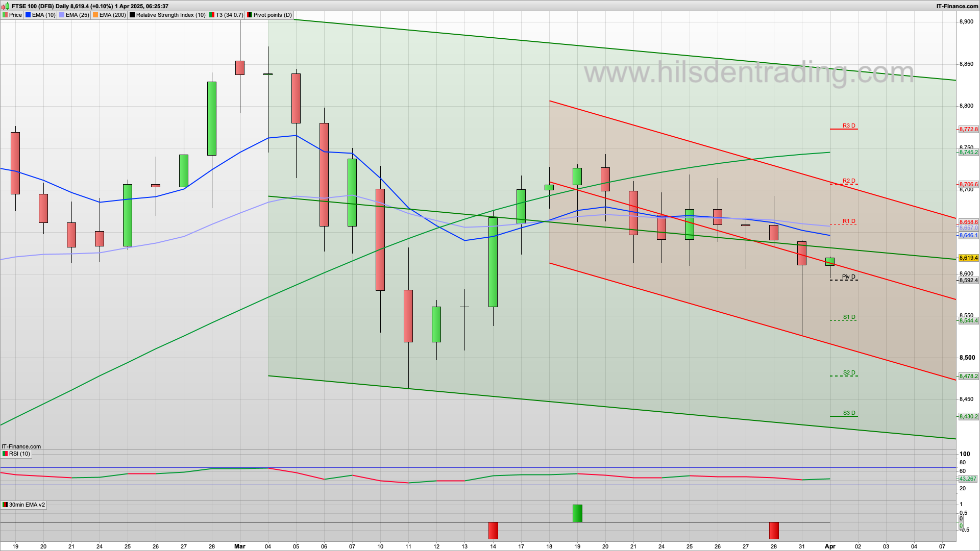Open the EMA (25) indicator label
Viewport: 980px width, 551px height.
coord(78,15)
